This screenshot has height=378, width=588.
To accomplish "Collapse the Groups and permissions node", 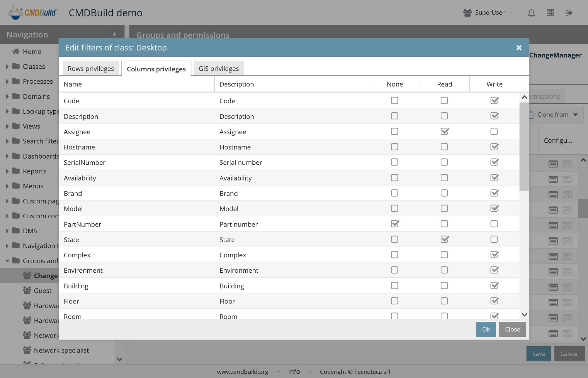I will [x=7, y=261].
